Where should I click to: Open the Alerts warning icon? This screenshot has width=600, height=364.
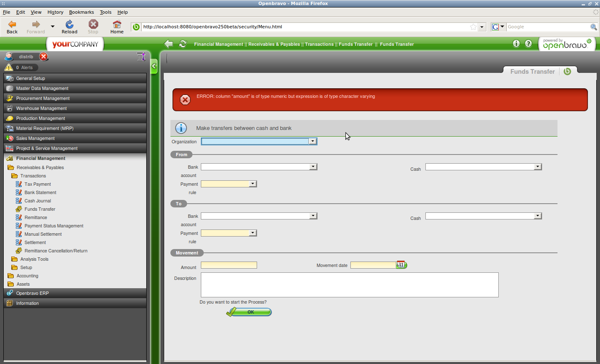point(9,67)
